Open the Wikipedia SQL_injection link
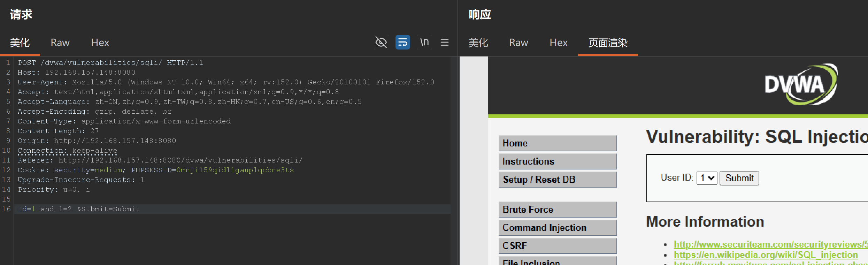 click(x=766, y=255)
